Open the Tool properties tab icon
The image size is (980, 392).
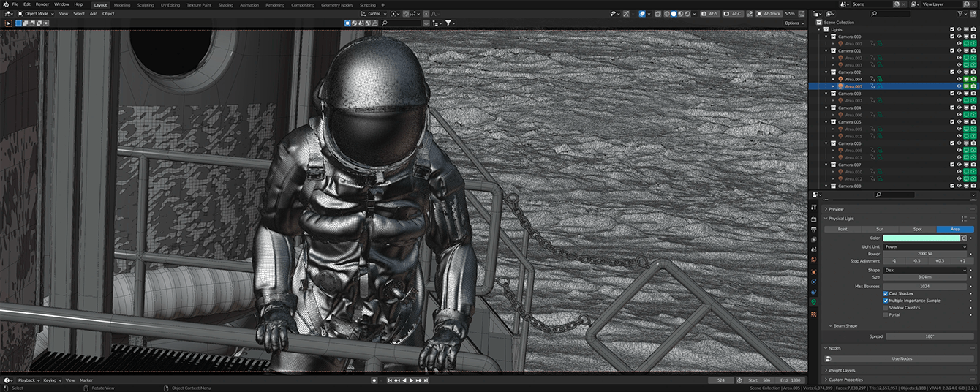tap(814, 208)
